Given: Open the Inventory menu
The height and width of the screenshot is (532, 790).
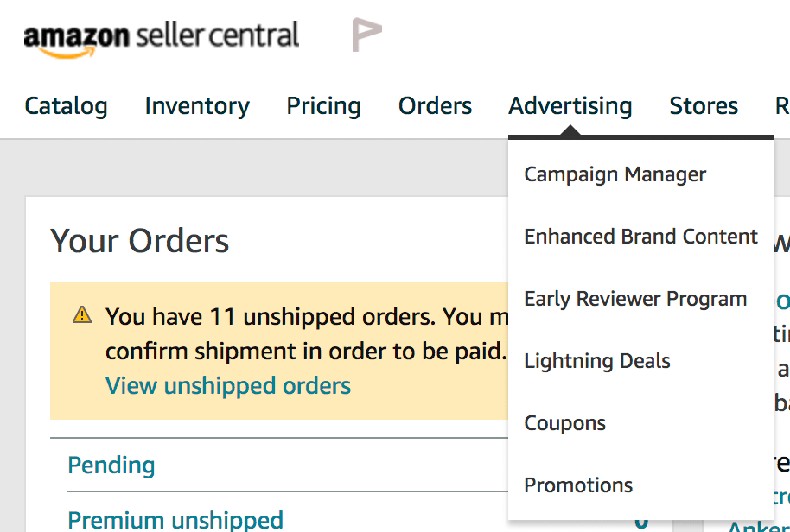Looking at the screenshot, I should coord(197,106).
